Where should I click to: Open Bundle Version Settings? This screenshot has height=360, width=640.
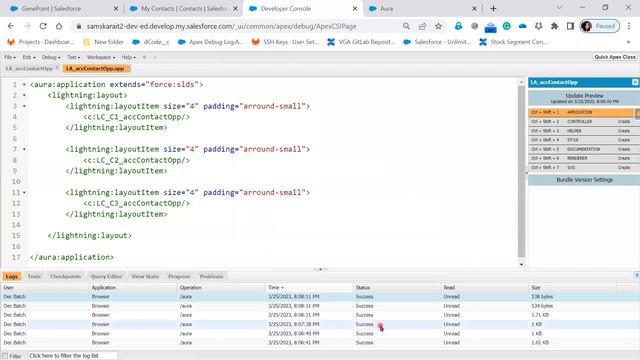(584, 180)
